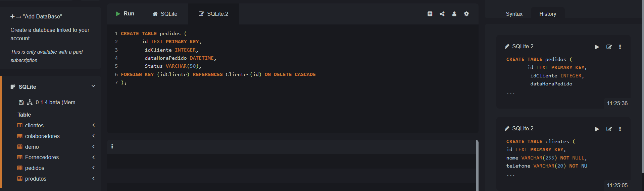The height and width of the screenshot is (191, 644).
Task: Open the results panel three-dot menu
Action: pos(112,146)
